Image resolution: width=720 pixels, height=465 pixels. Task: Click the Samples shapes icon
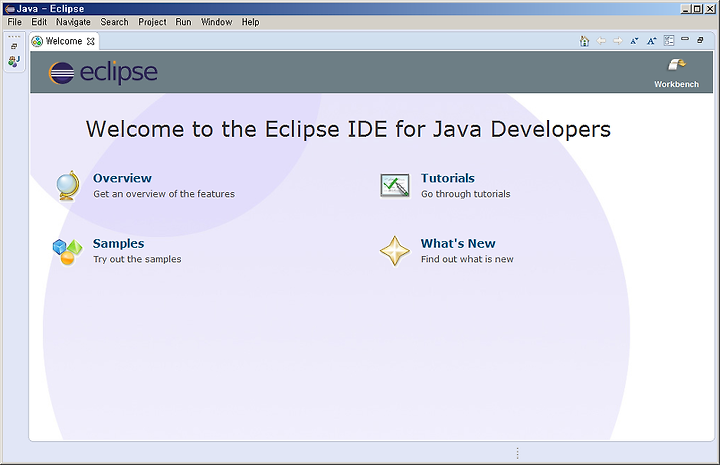click(68, 252)
